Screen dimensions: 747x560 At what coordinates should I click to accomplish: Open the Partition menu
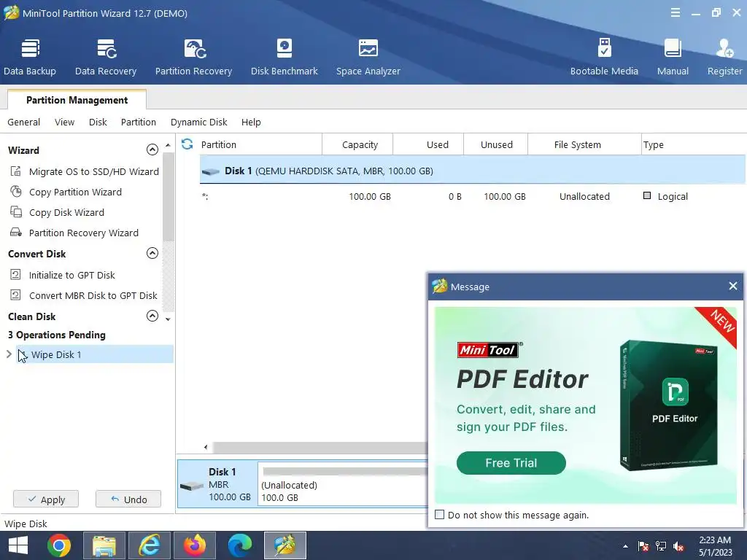[138, 122]
